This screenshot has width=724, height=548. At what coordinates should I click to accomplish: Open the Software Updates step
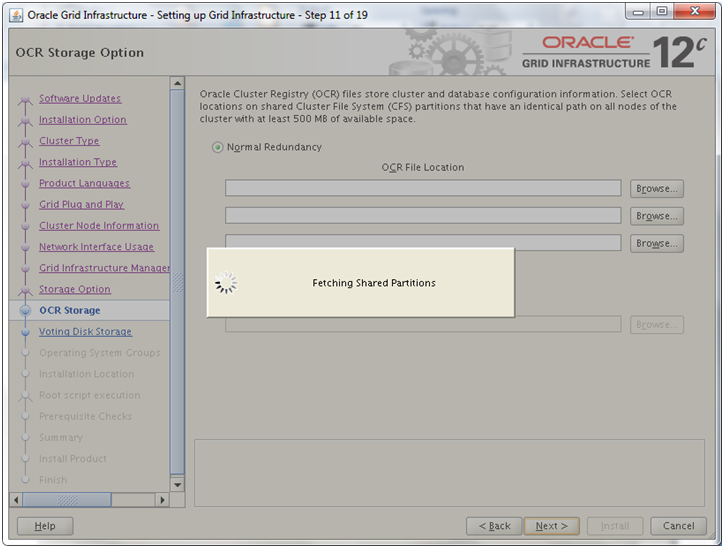80,98
